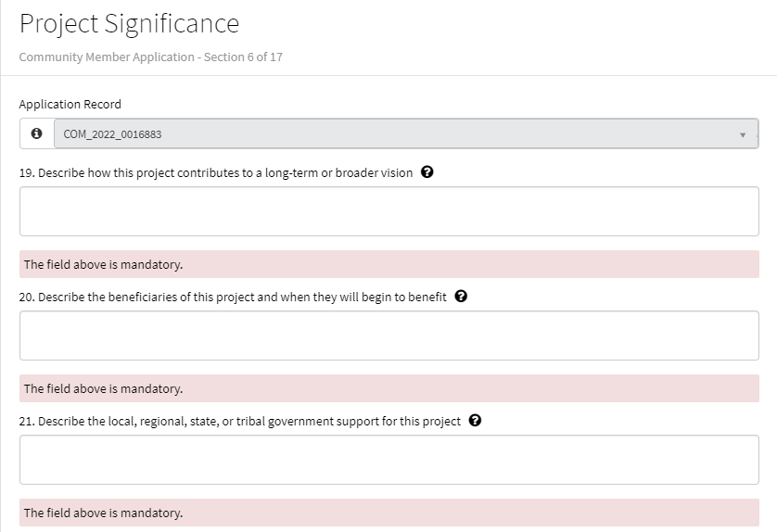Viewport: 777px width, 532px height.
Task: Open the COM_2022_0016883 record dropdown
Action: [x=399, y=133]
